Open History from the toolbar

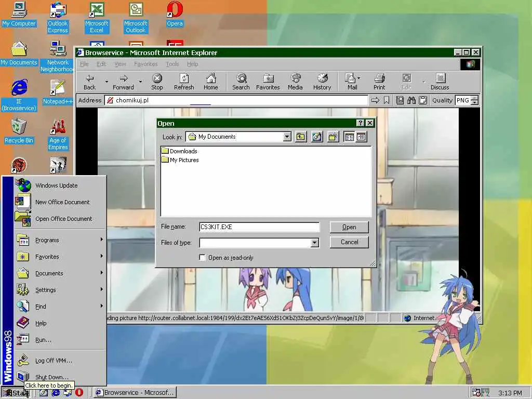point(322,82)
